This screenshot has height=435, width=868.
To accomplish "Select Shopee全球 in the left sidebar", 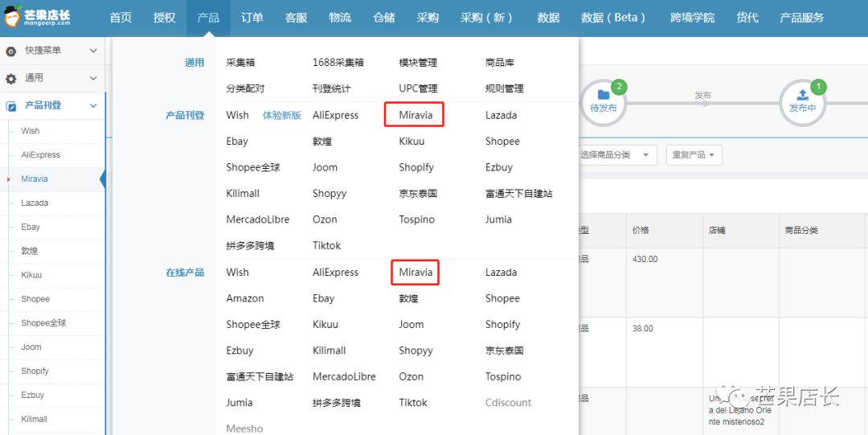I will click(x=43, y=323).
